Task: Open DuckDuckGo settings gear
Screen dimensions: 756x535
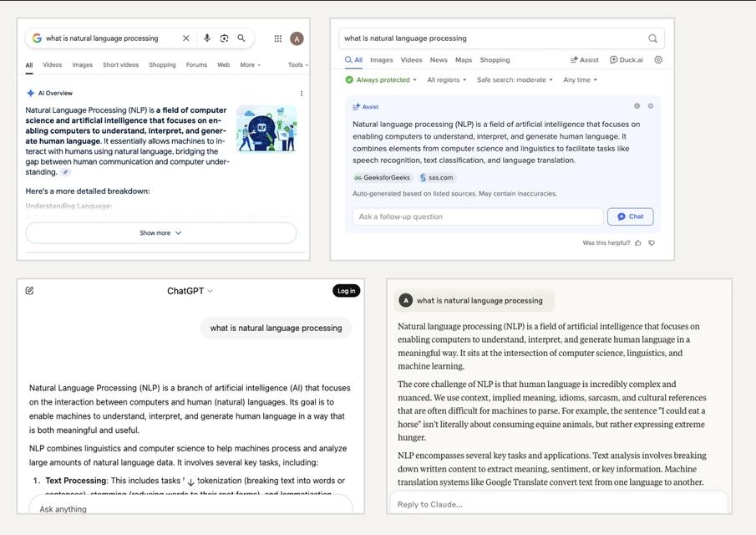Action: [658, 60]
